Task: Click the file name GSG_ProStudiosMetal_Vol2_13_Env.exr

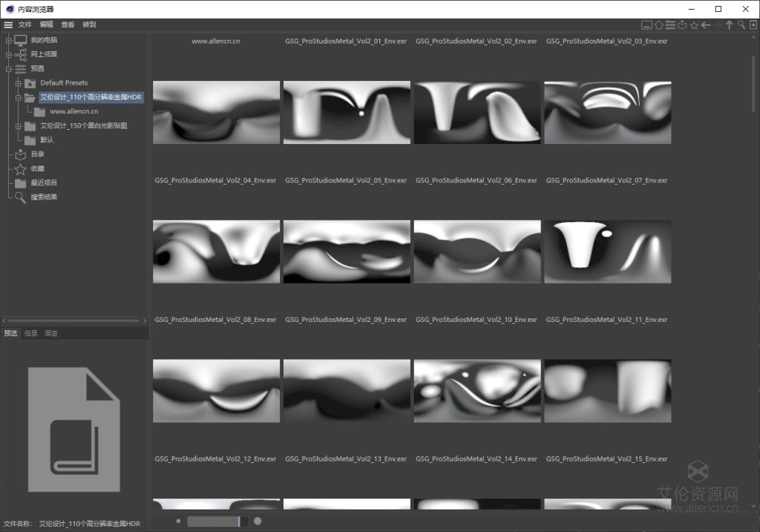Action: coord(346,459)
